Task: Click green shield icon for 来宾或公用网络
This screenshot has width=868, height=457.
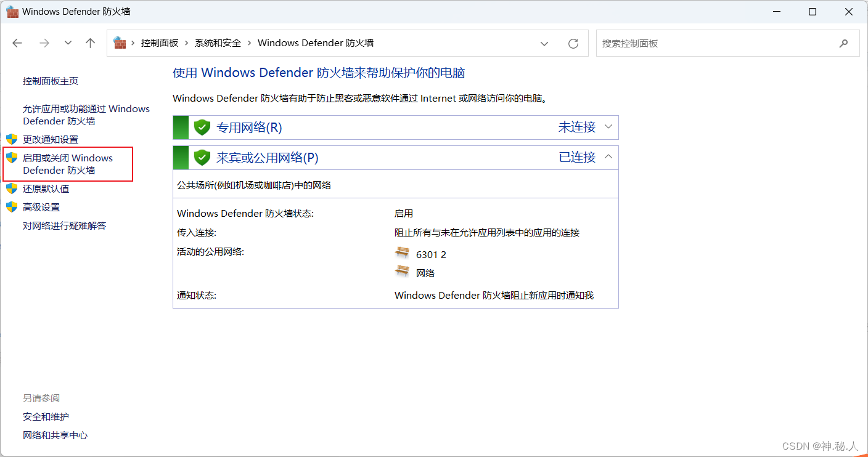Action: click(x=202, y=158)
